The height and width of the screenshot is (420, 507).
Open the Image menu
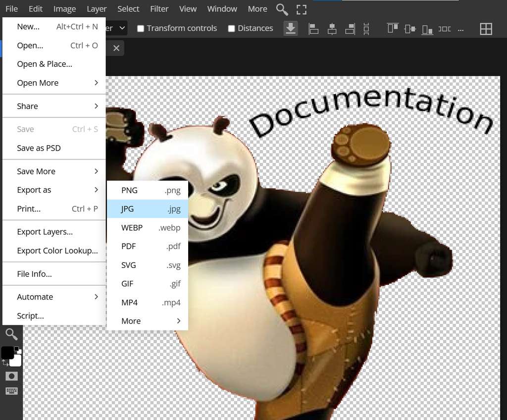point(65,9)
